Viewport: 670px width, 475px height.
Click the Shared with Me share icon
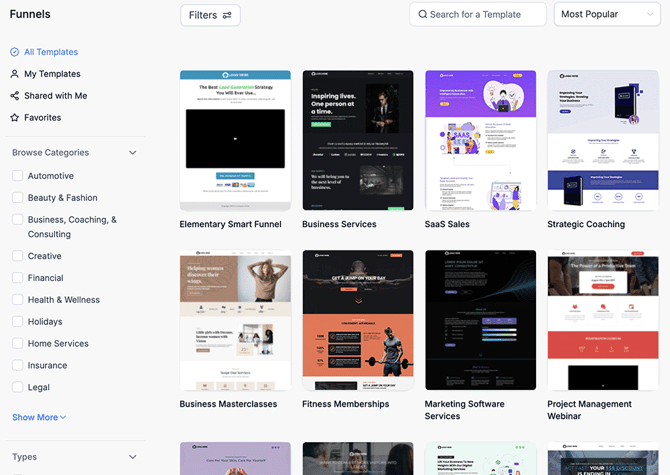click(x=15, y=96)
